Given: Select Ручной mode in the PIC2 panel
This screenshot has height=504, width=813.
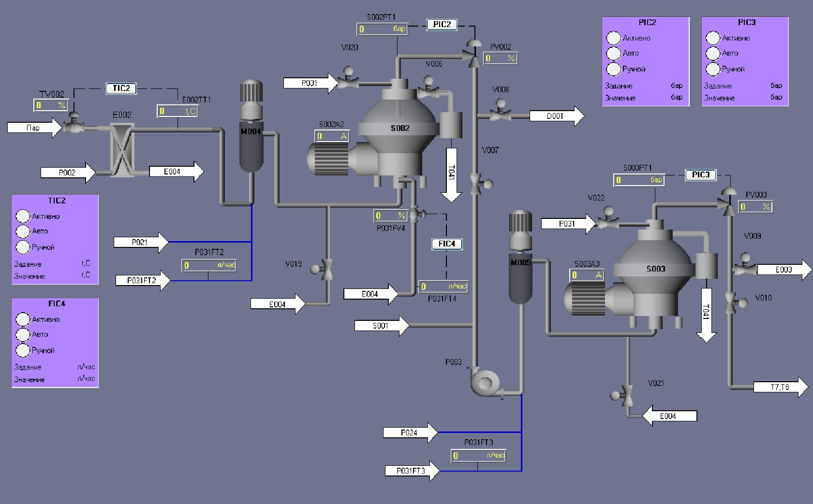Looking at the screenshot, I should (x=613, y=69).
